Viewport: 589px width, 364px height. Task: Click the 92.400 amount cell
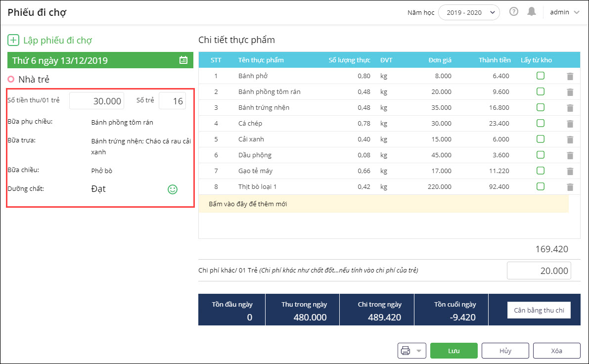(x=499, y=186)
